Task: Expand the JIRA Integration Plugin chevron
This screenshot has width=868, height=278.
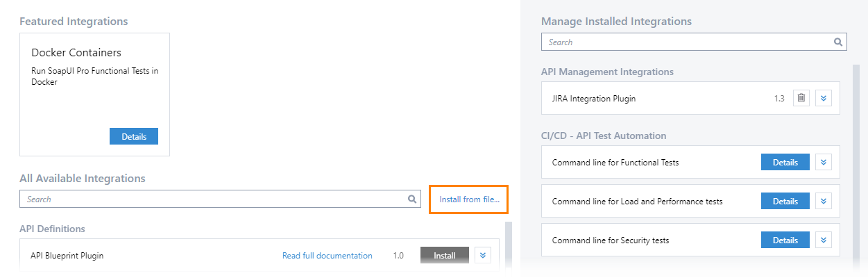Action: click(824, 98)
